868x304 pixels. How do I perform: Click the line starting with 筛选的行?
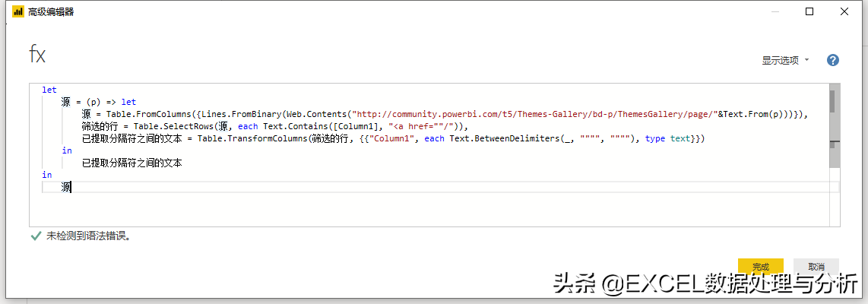click(x=275, y=126)
